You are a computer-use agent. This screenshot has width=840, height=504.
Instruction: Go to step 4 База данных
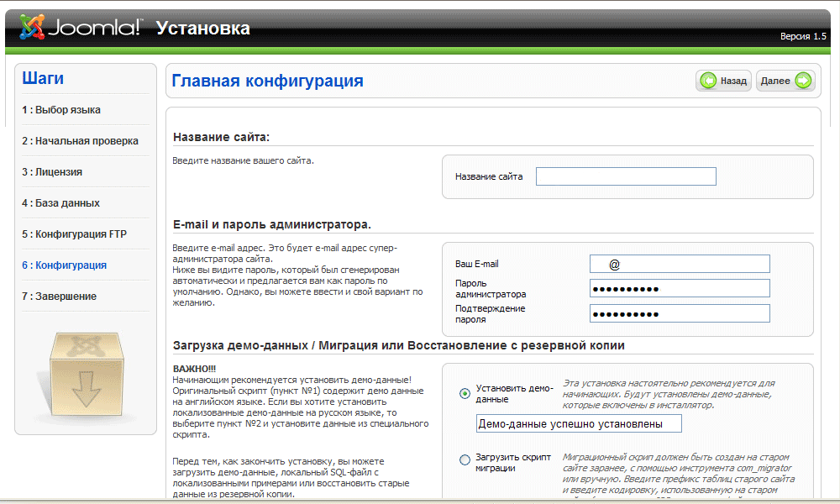60,203
